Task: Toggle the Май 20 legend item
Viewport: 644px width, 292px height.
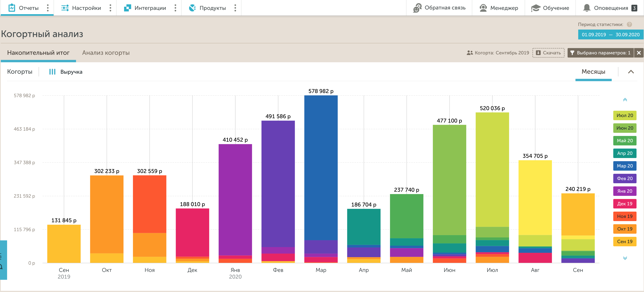Action: (625, 141)
